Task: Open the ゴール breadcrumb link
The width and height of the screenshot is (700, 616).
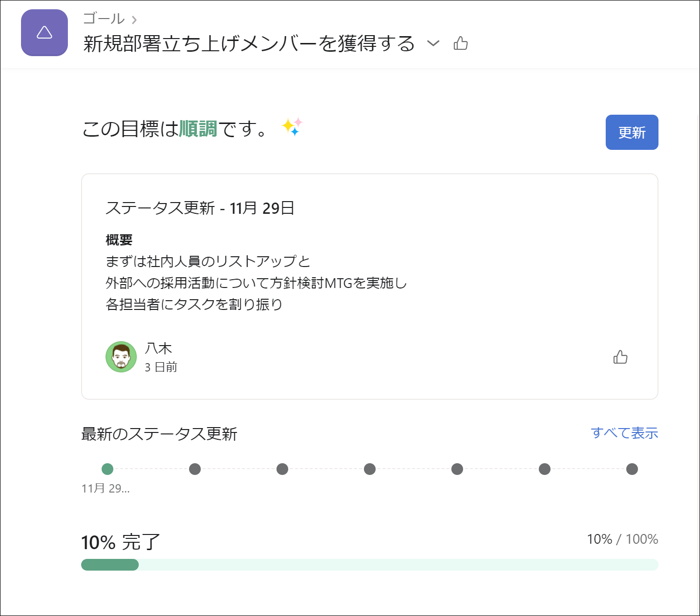Action: pyautogui.click(x=104, y=19)
